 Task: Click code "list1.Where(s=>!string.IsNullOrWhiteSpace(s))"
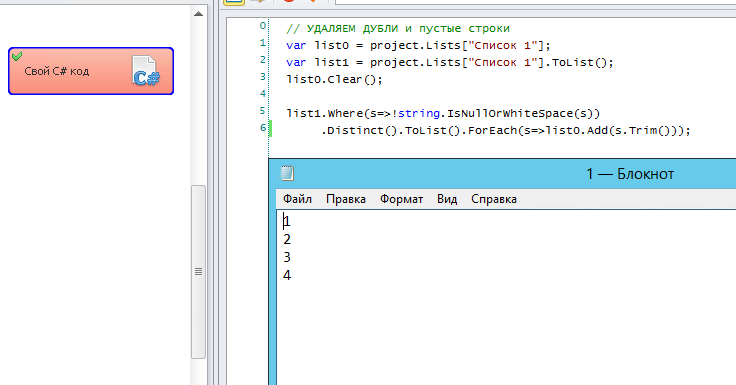(x=443, y=113)
